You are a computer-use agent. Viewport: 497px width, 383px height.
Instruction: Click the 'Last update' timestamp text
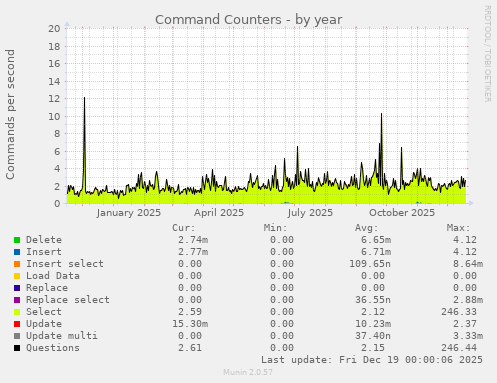tap(372, 360)
